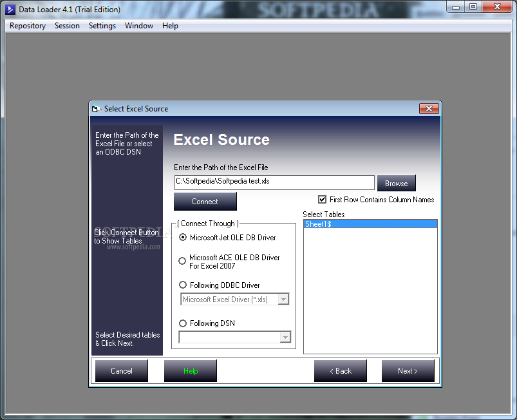
Task: Click the Browse button
Action: tap(397, 183)
